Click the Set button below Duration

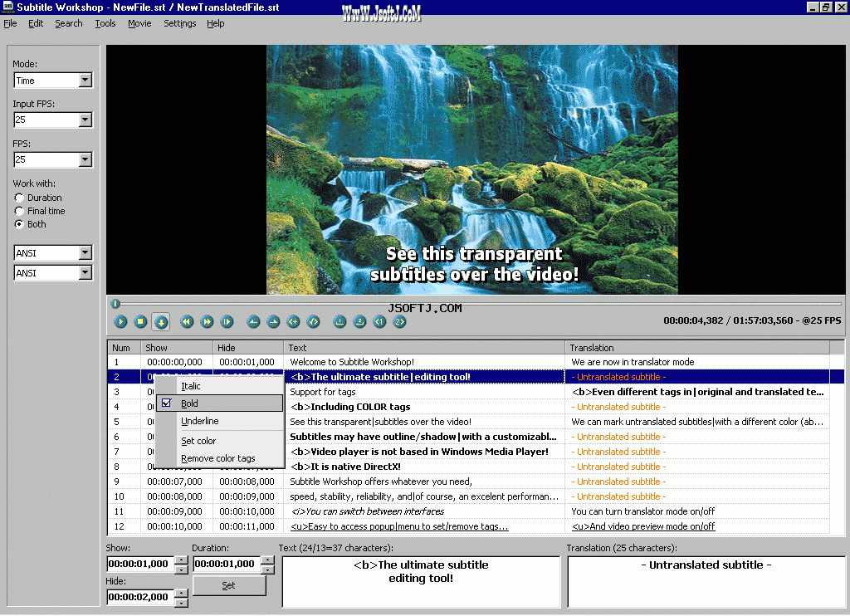click(229, 585)
